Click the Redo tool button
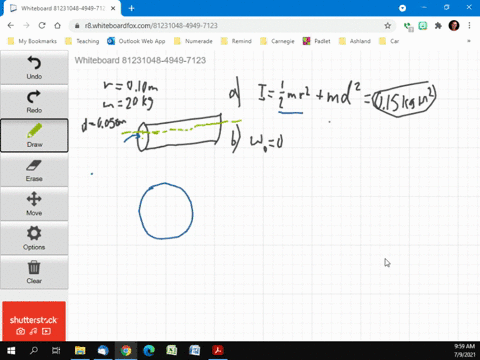Screen dimensions: 480x360 tap(34, 102)
